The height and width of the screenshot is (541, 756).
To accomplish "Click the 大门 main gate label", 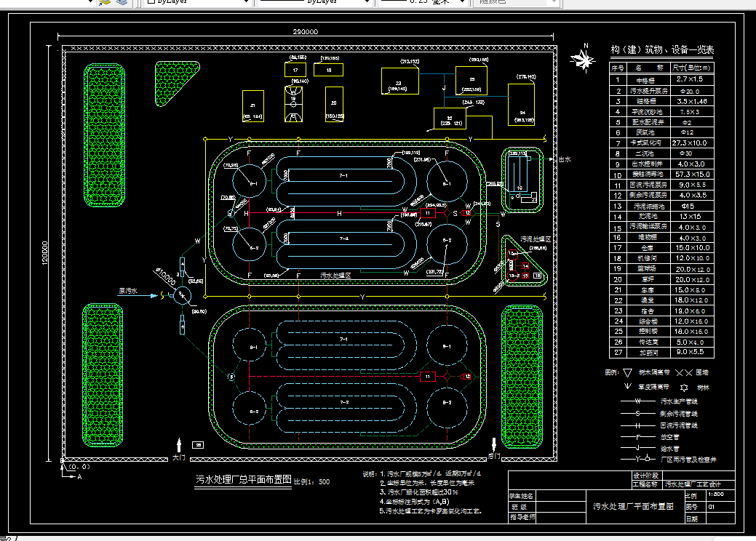I will pyautogui.click(x=179, y=457).
